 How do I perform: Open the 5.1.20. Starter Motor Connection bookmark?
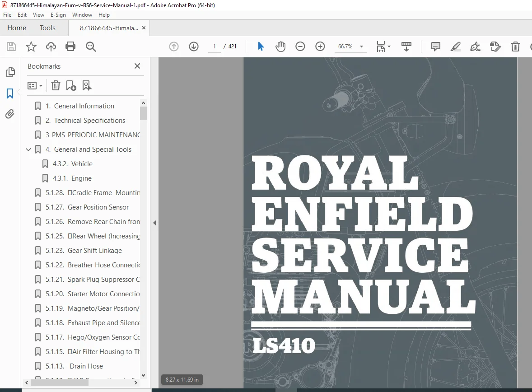click(x=93, y=294)
